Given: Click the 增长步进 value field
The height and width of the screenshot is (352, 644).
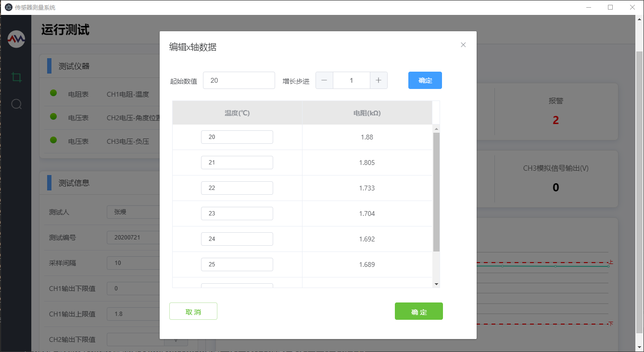Looking at the screenshot, I should coord(351,80).
